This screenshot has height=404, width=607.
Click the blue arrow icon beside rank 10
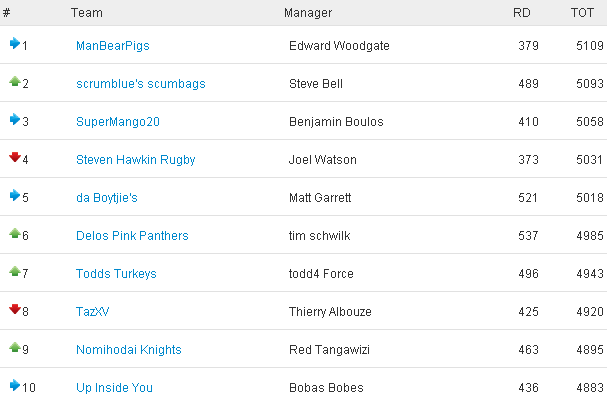(x=15, y=385)
